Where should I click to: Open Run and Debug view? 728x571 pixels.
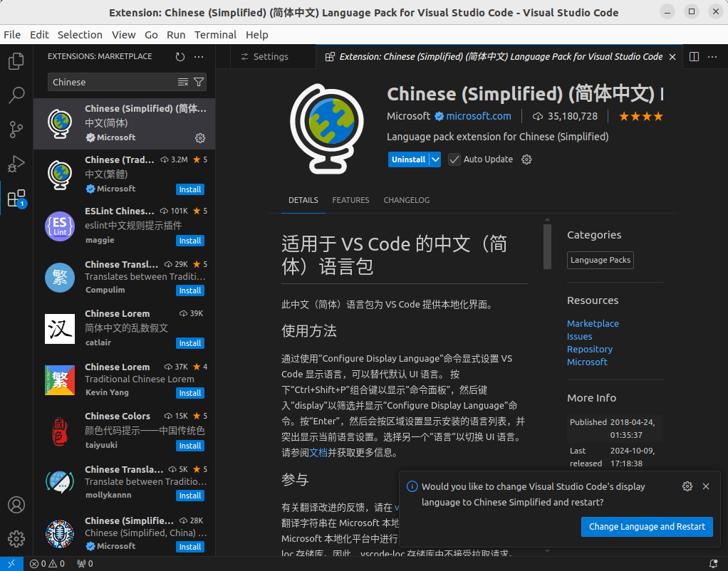click(16, 164)
